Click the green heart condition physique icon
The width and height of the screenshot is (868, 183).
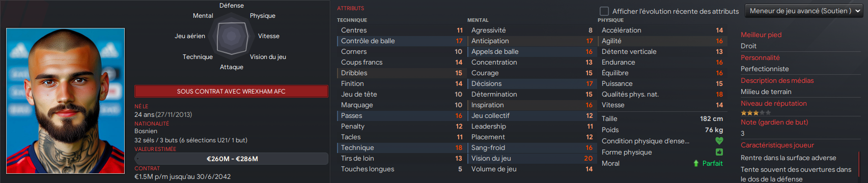pos(719,141)
